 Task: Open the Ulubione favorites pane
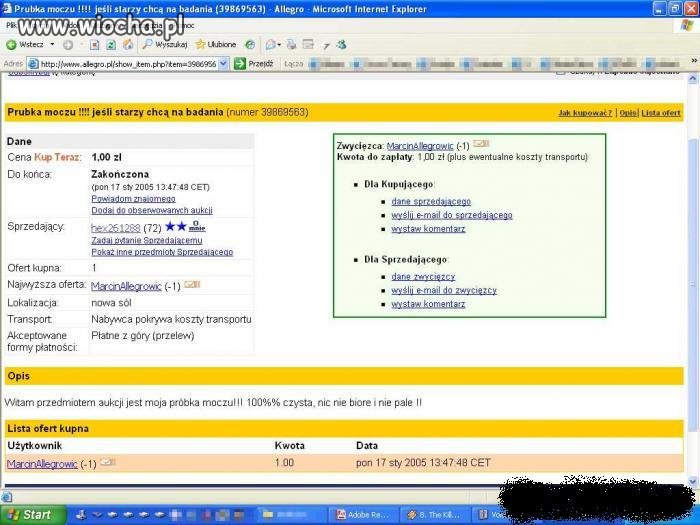tap(216, 45)
